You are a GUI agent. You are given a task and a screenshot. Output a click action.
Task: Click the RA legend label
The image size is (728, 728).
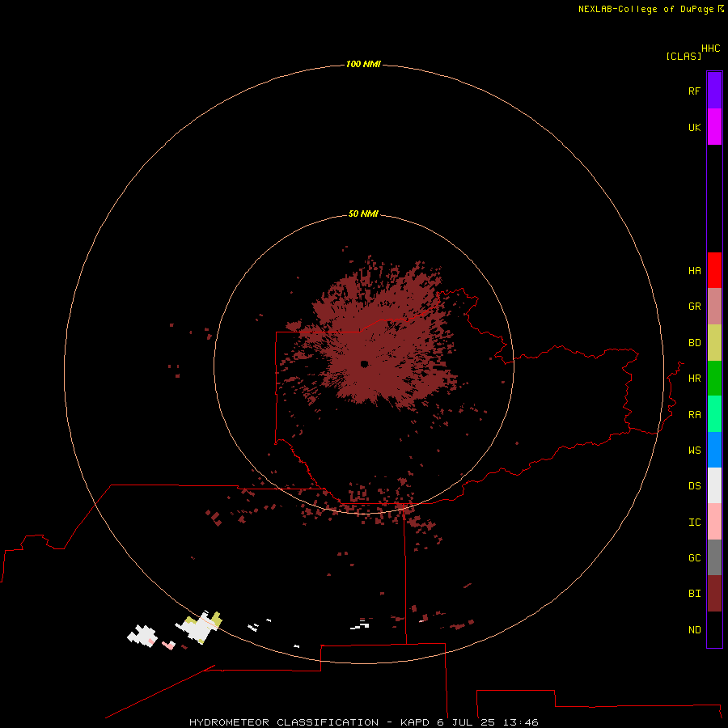pos(694,415)
